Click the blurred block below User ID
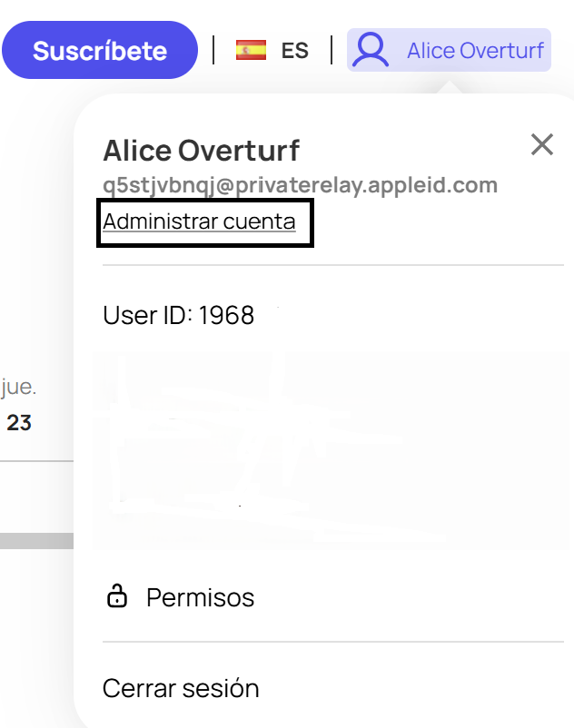This screenshot has width=574, height=728. pos(332,450)
